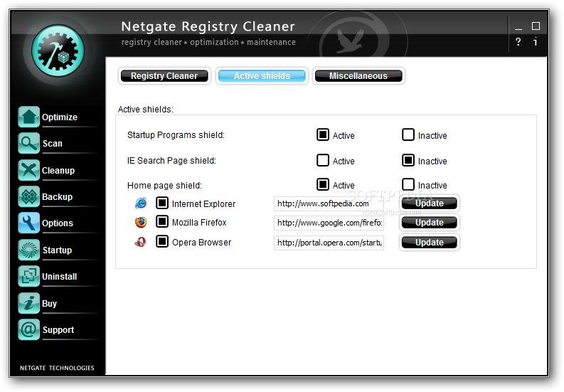Open the Optimize section label
564x392 pixels.
pos(60,117)
